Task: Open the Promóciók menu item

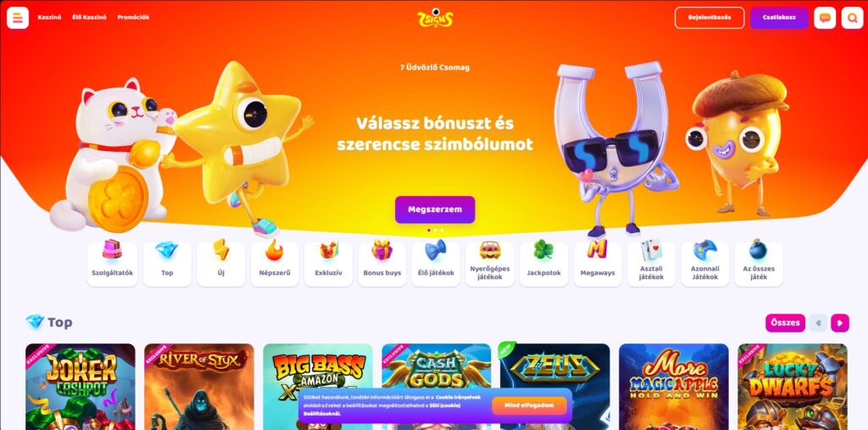Action: (x=133, y=17)
